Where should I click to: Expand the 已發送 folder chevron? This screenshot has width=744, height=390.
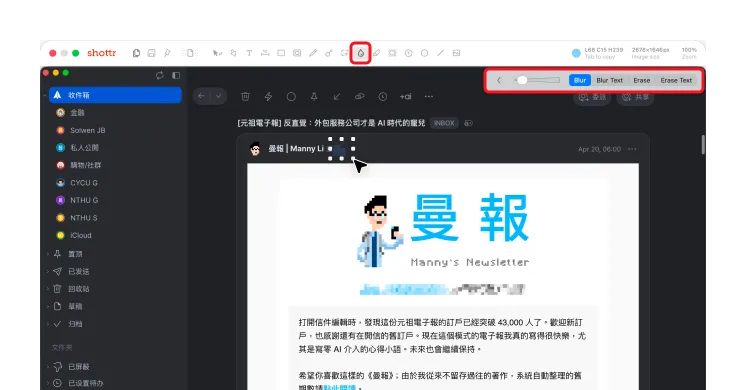(48, 271)
